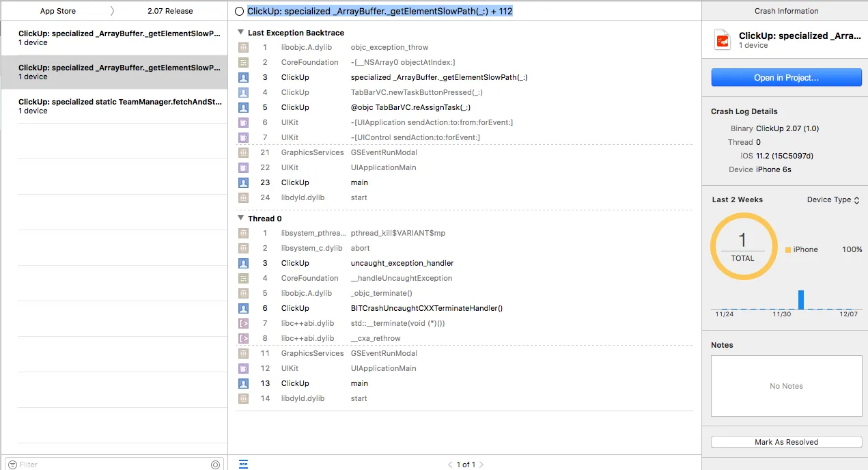
Task: Click the icon for pthread_kill frame in Thread 0
Action: click(243, 233)
